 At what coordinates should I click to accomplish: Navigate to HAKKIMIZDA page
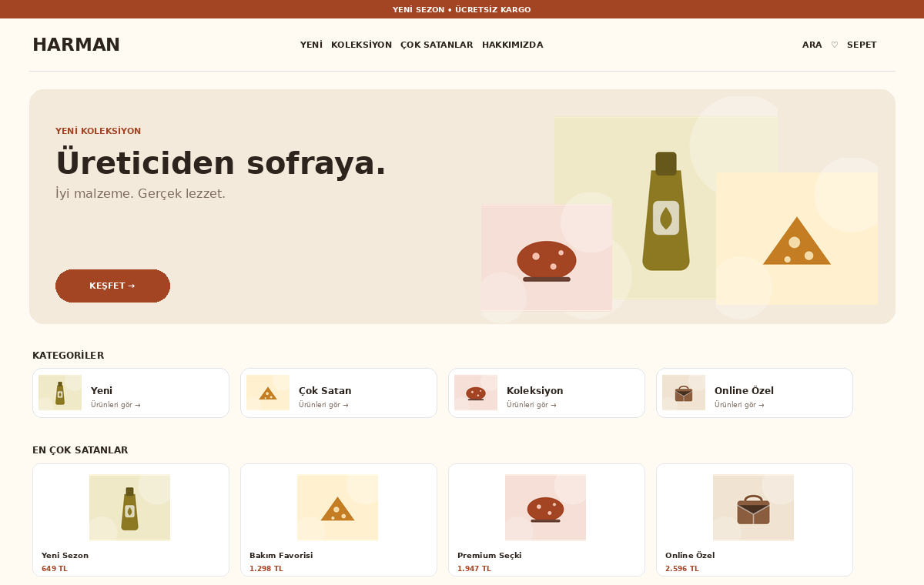click(x=513, y=45)
